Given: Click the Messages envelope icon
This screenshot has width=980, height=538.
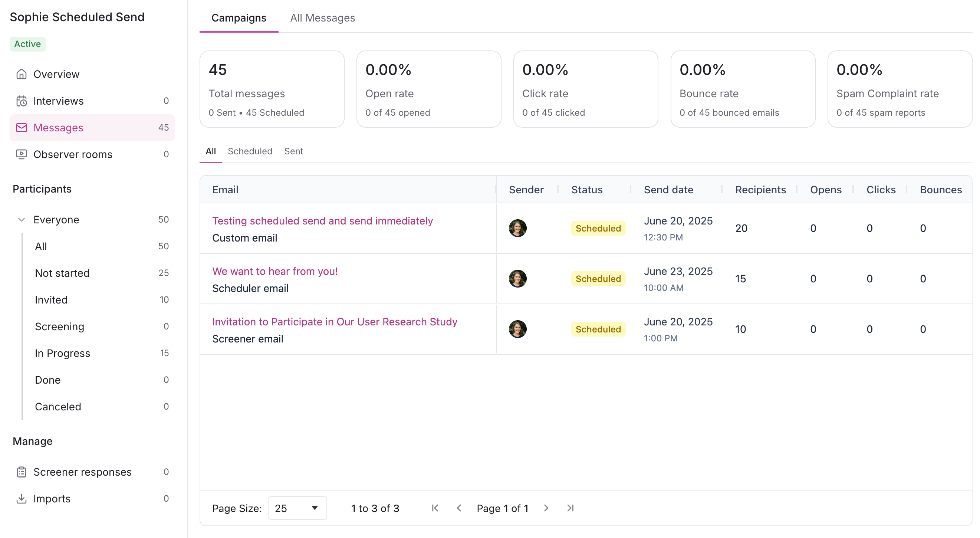Looking at the screenshot, I should pos(21,128).
